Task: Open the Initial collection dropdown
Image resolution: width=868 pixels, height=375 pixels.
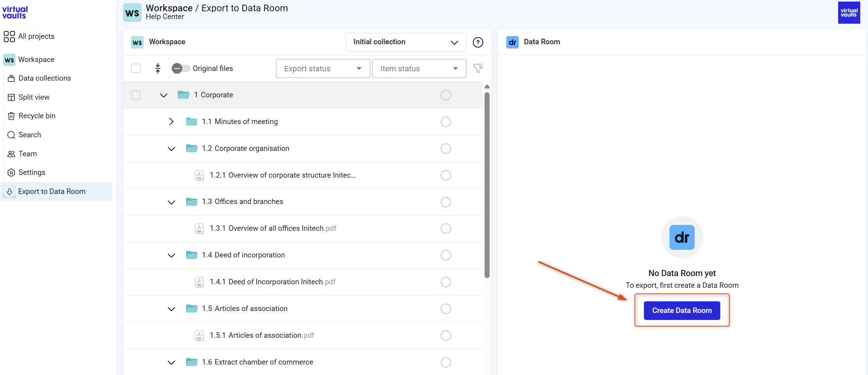Action: tap(406, 42)
